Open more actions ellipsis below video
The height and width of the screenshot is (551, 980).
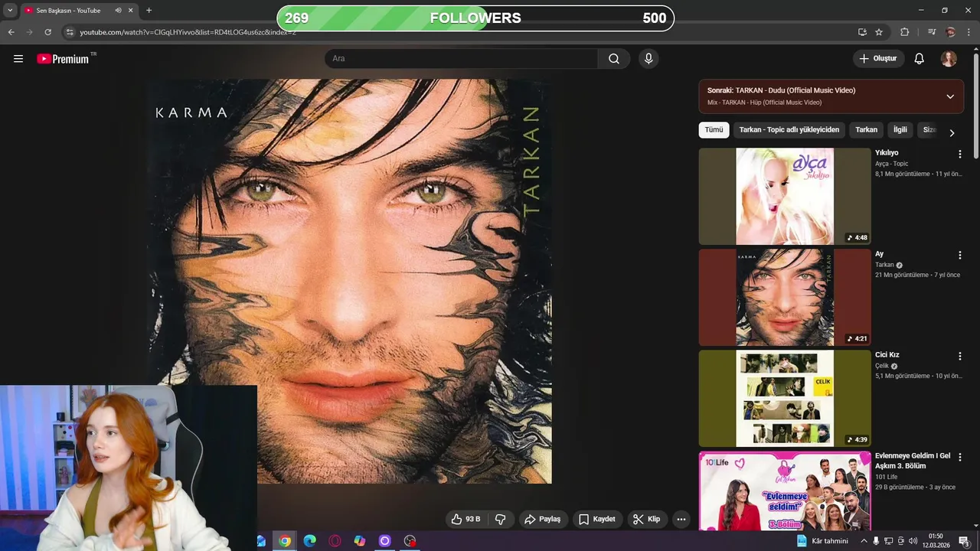[x=681, y=519]
